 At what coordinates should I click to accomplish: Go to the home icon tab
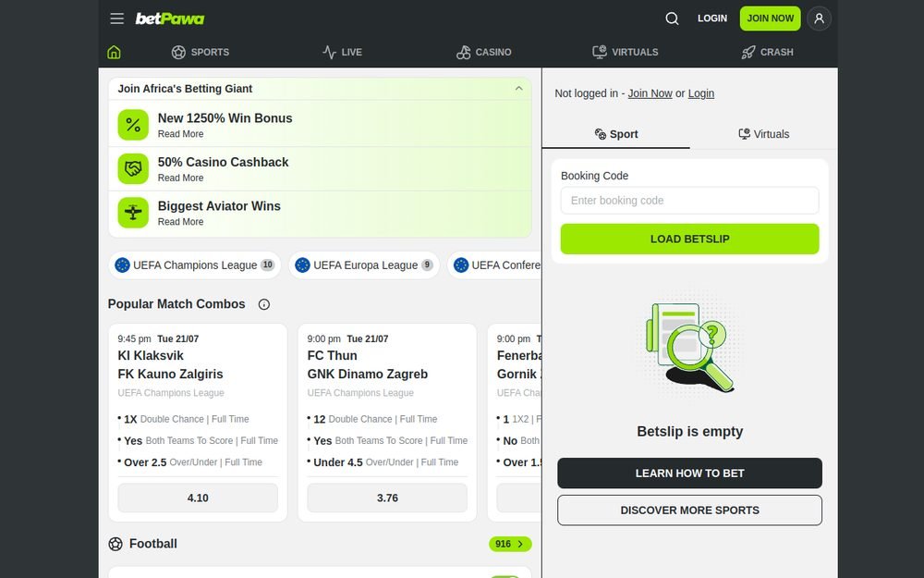tap(114, 52)
